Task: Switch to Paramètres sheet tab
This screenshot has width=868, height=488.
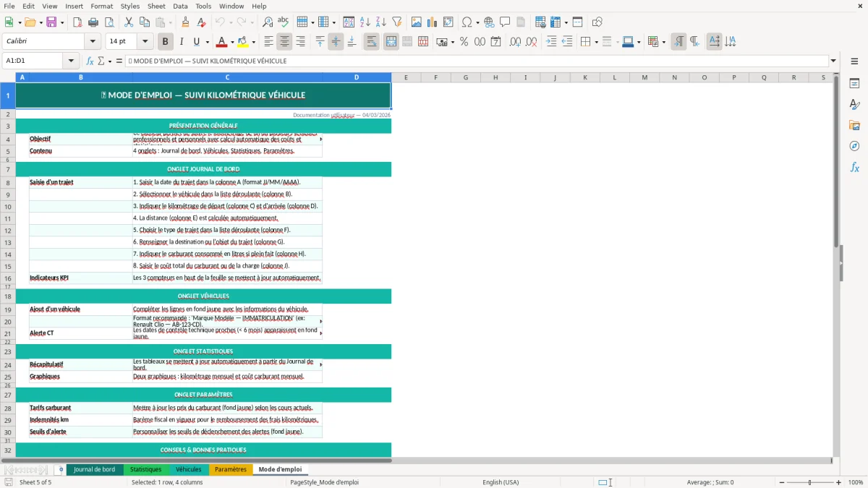Action: (231, 469)
